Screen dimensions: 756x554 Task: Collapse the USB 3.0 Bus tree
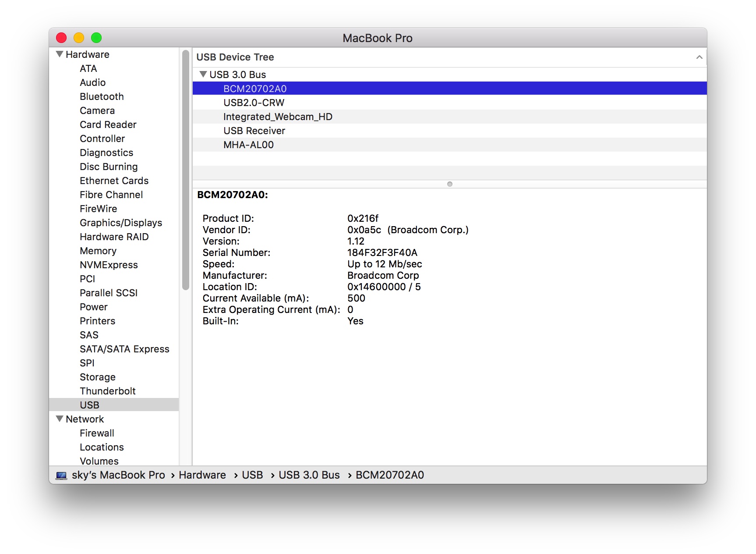(203, 75)
